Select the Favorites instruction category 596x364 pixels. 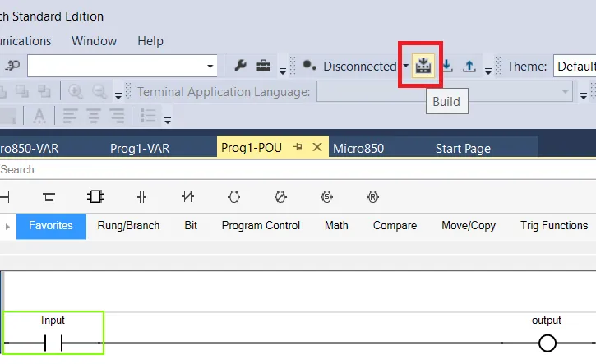[x=51, y=226]
